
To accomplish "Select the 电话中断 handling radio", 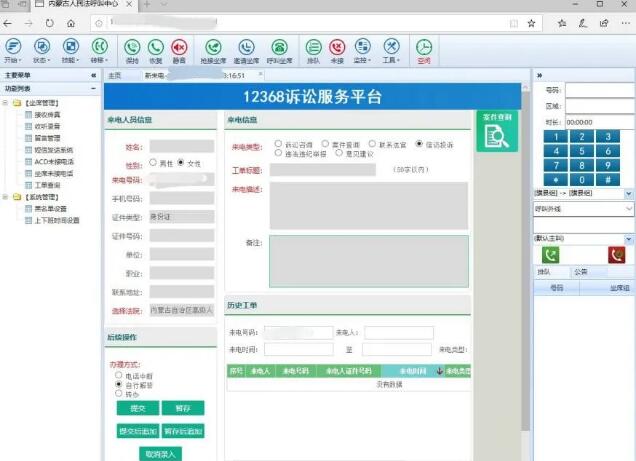I will coord(118,375).
